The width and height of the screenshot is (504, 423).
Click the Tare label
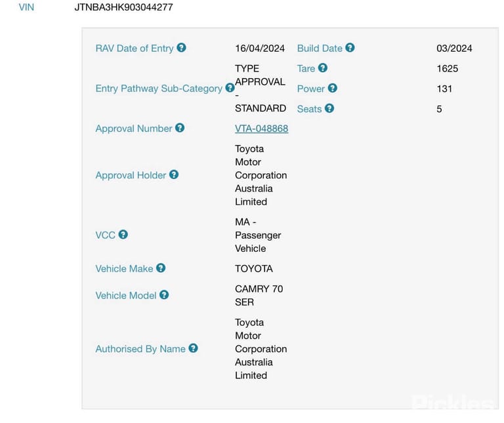[306, 68]
